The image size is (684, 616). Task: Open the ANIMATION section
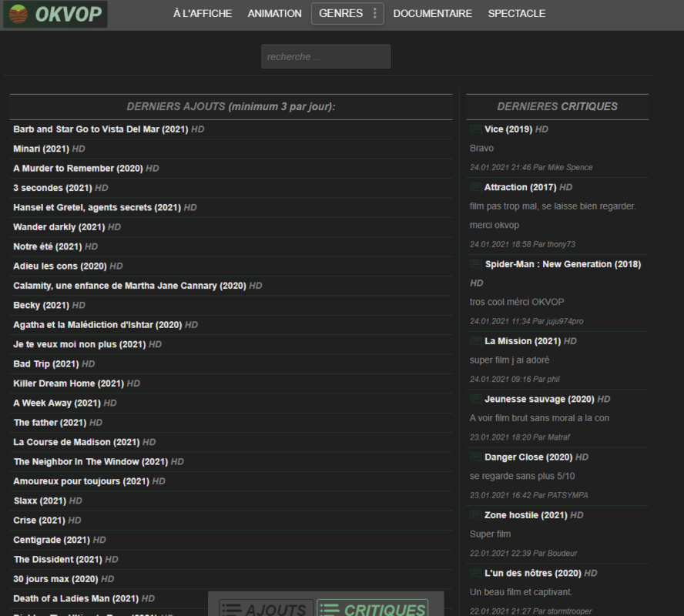click(274, 14)
